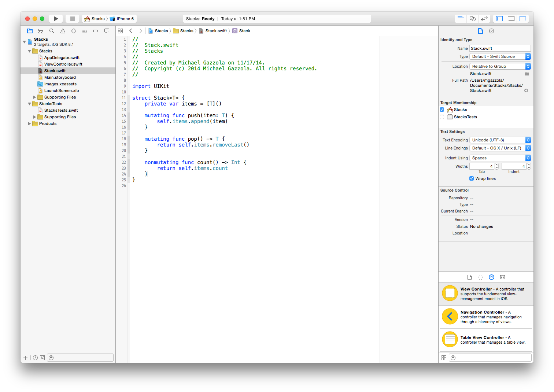The image size is (554, 392).
Task: Toggle the Debug area visibility
Action: pyautogui.click(x=511, y=19)
